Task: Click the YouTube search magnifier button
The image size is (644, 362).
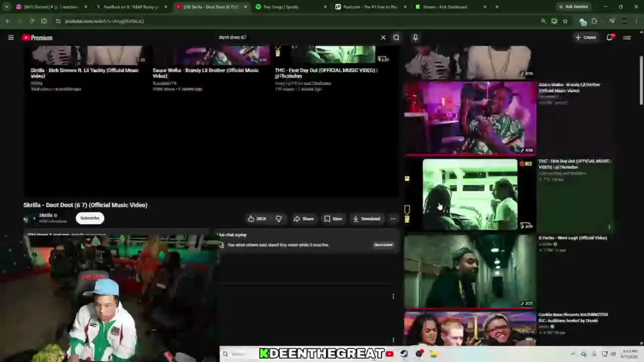Action: (396, 37)
